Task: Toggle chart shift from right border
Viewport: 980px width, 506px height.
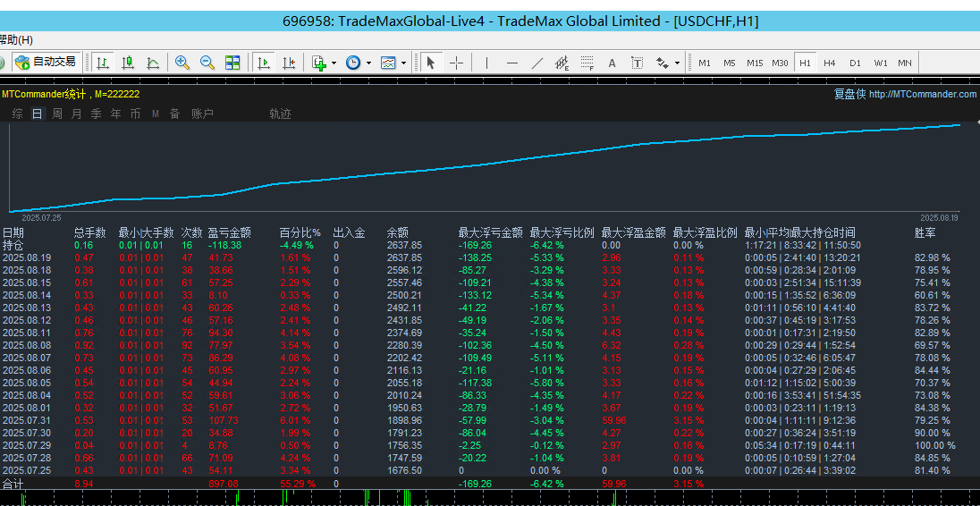Action: [289, 63]
